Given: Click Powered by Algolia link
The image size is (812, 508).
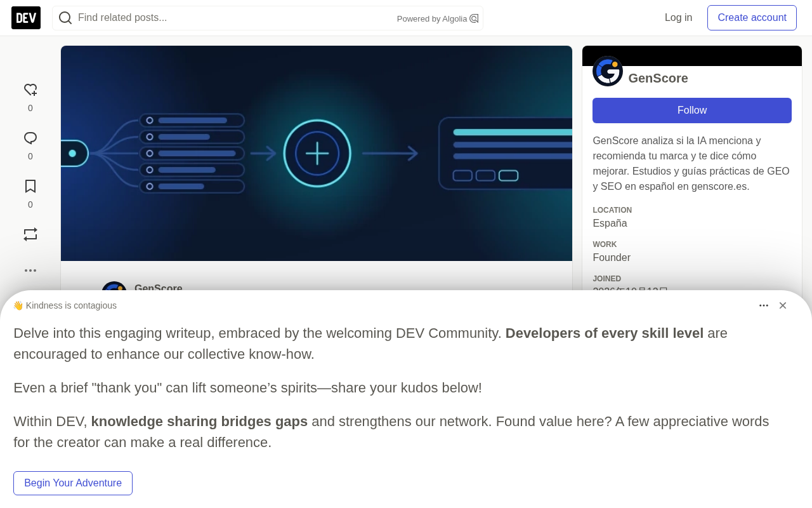Looking at the screenshot, I should (x=438, y=18).
